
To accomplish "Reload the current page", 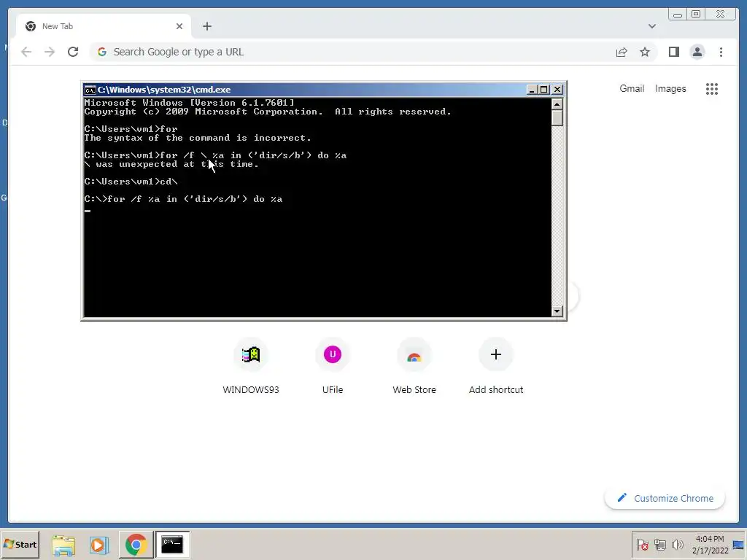I will (73, 52).
